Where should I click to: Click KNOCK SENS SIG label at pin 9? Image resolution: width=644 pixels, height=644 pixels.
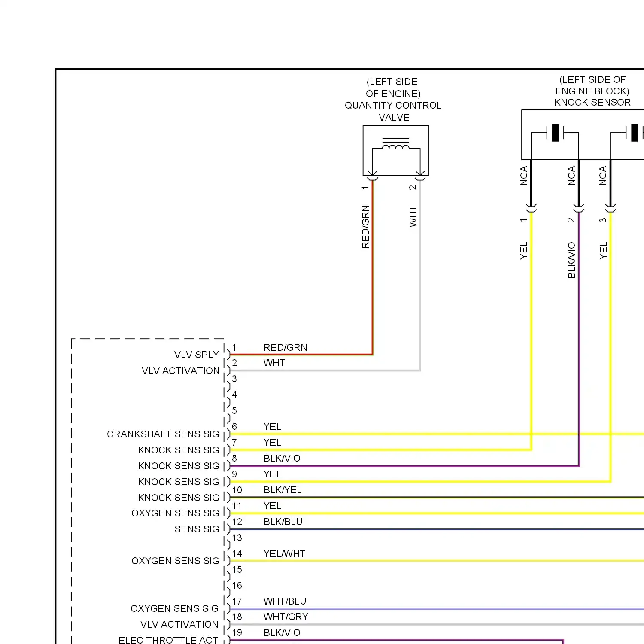coord(179,482)
